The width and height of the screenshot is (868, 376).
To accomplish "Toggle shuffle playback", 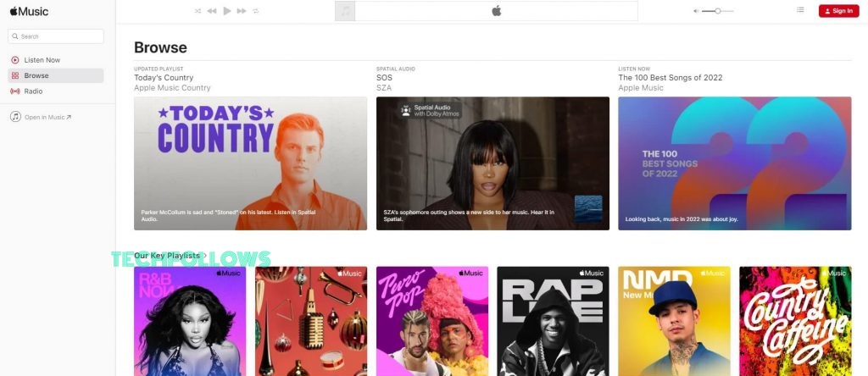I will 198,11.
